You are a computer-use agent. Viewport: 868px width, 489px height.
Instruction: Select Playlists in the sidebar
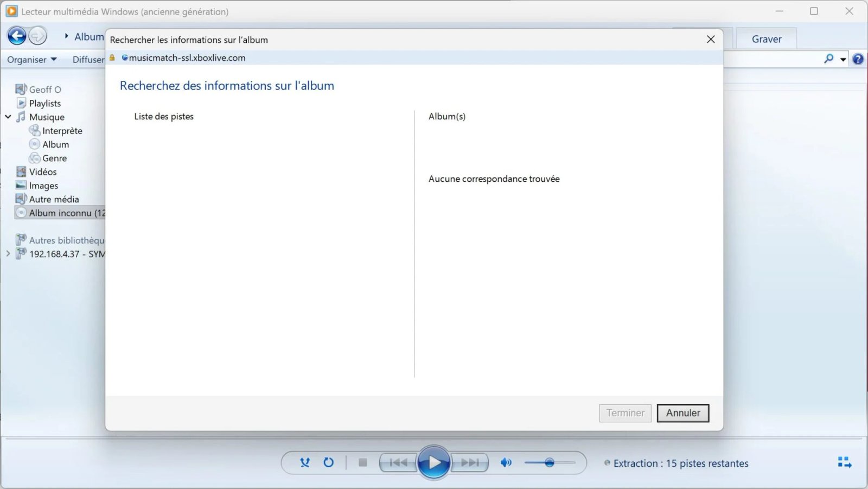(44, 103)
